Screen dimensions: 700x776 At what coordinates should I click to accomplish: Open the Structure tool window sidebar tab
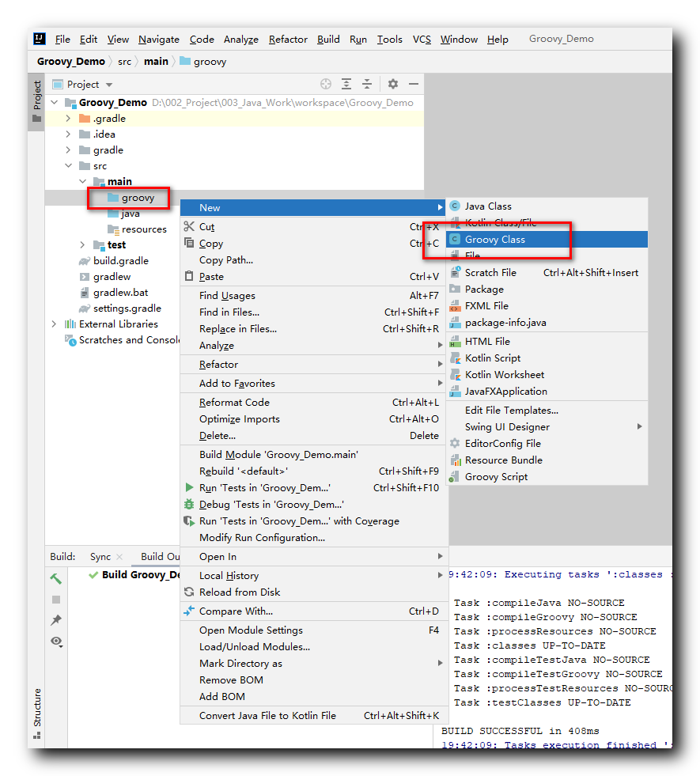tap(36, 713)
